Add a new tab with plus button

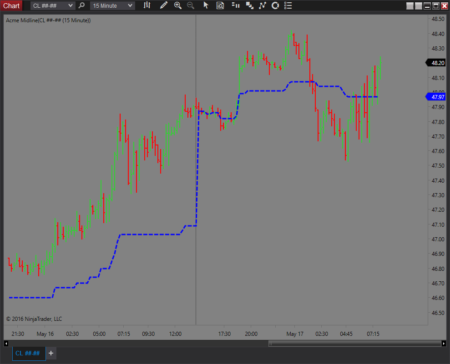click(51, 353)
